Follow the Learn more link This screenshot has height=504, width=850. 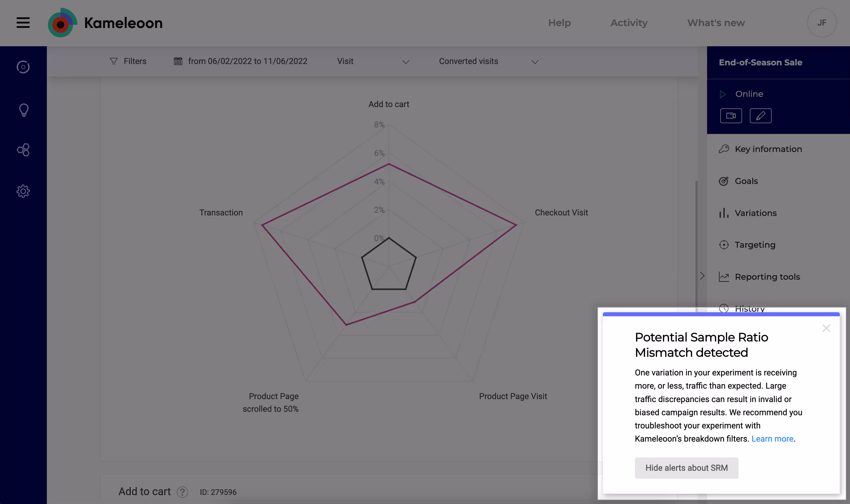coord(772,439)
